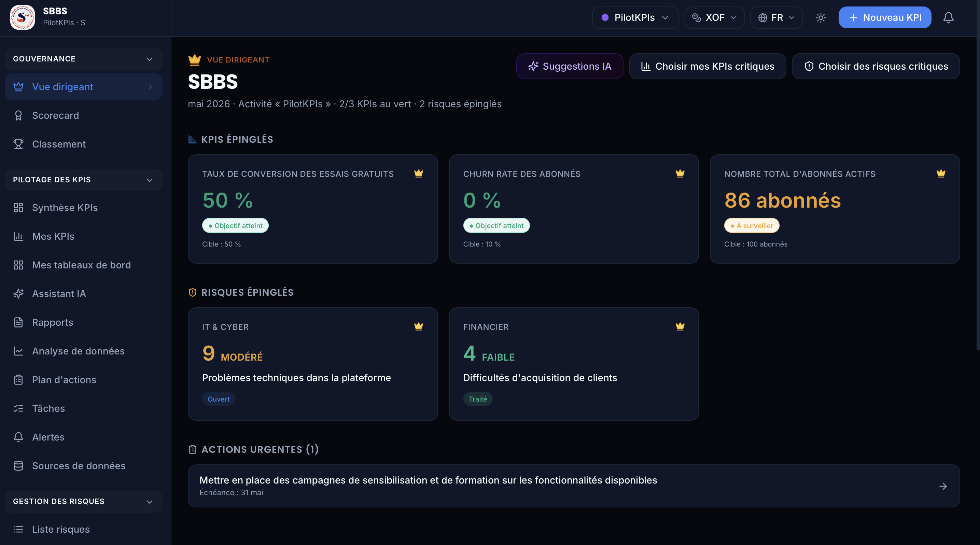This screenshot has height=545, width=980.
Task: Click the Assistant IA sparkle icon
Action: (x=18, y=294)
